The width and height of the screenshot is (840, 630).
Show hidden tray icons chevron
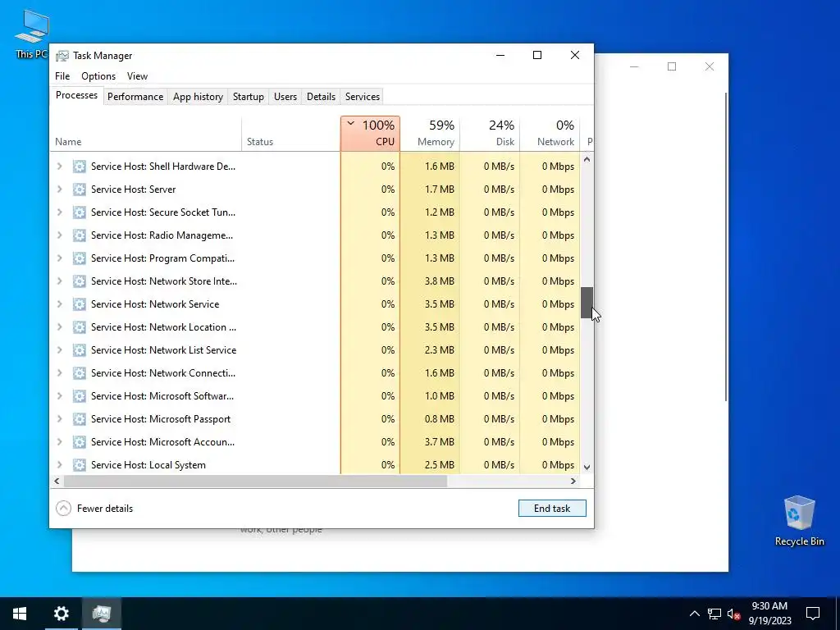[694, 614]
